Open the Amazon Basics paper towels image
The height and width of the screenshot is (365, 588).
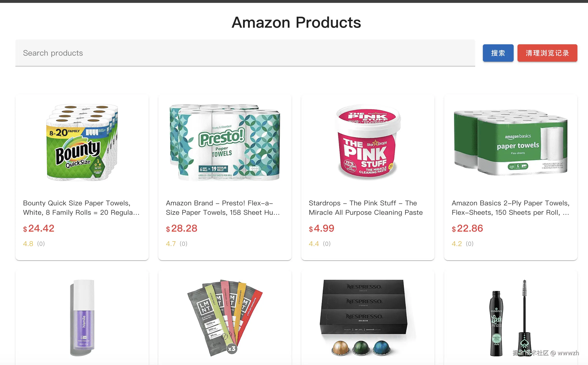point(511,143)
